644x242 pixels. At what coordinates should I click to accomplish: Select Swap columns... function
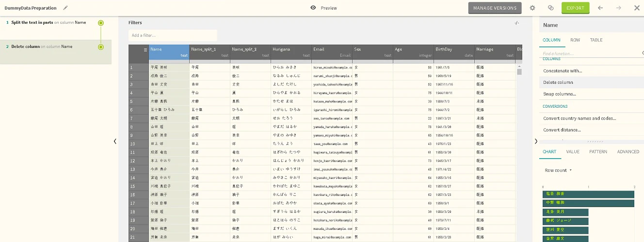(x=592, y=94)
